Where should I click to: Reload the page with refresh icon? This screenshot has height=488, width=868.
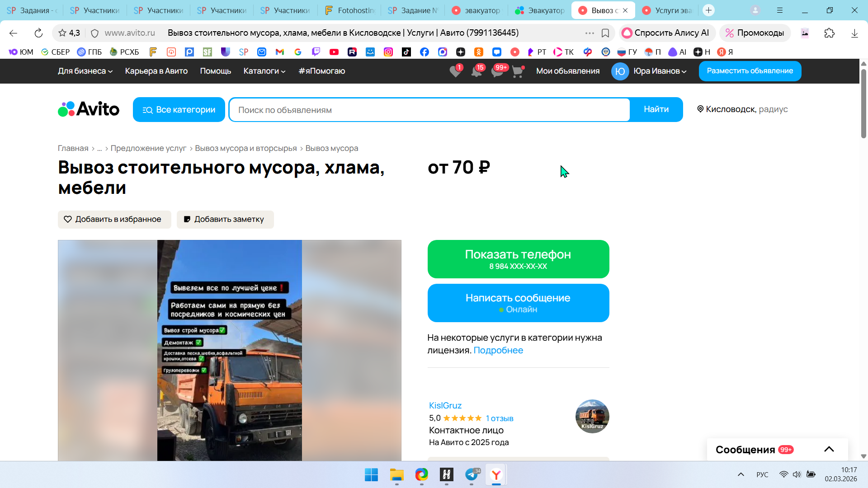pyautogui.click(x=38, y=33)
